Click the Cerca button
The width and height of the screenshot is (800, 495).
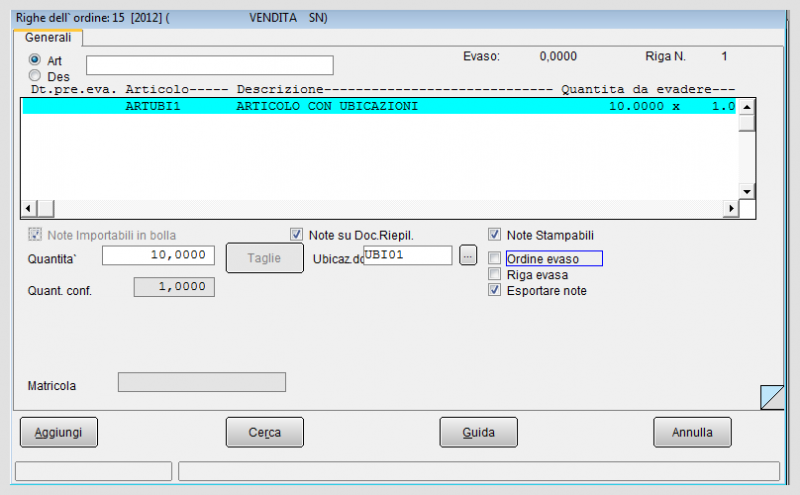click(x=265, y=432)
